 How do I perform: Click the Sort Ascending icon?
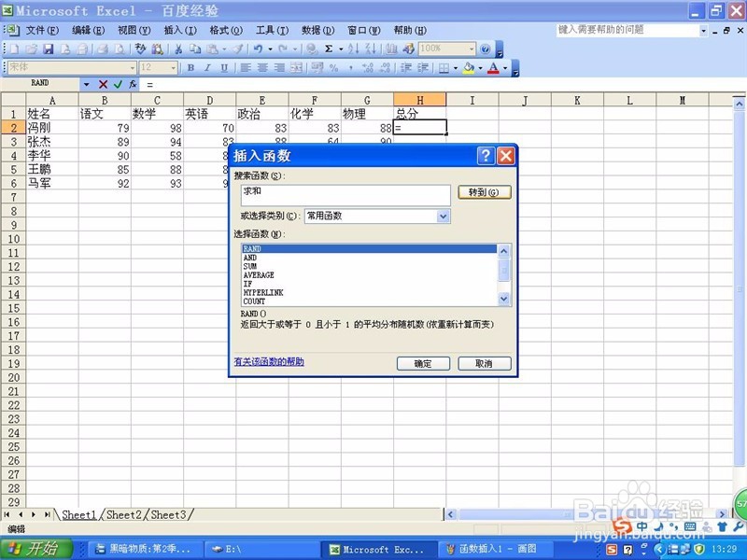[353, 49]
